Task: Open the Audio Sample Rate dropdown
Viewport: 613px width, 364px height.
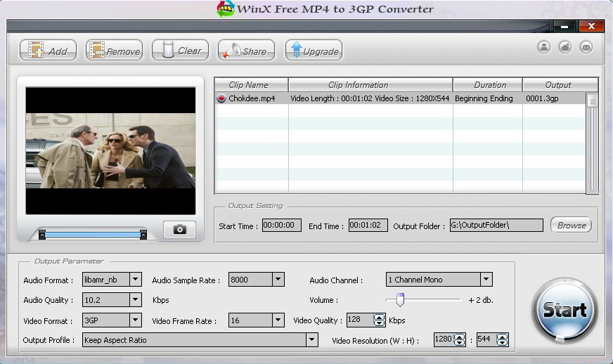Action: [x=278, y=280]
